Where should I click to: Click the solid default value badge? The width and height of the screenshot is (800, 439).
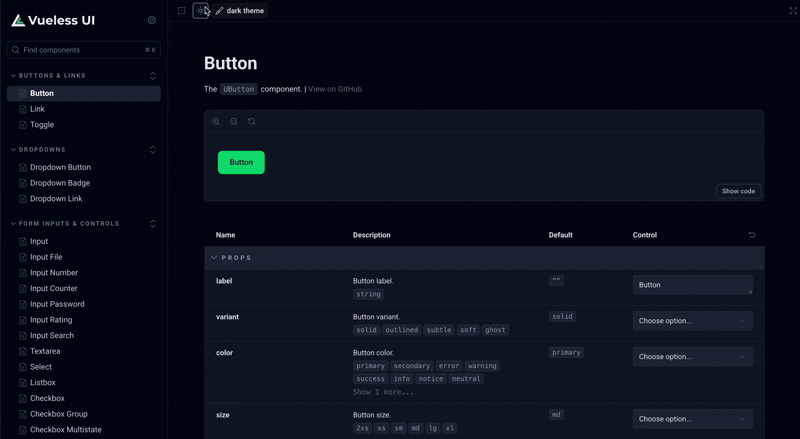(562, 316)
